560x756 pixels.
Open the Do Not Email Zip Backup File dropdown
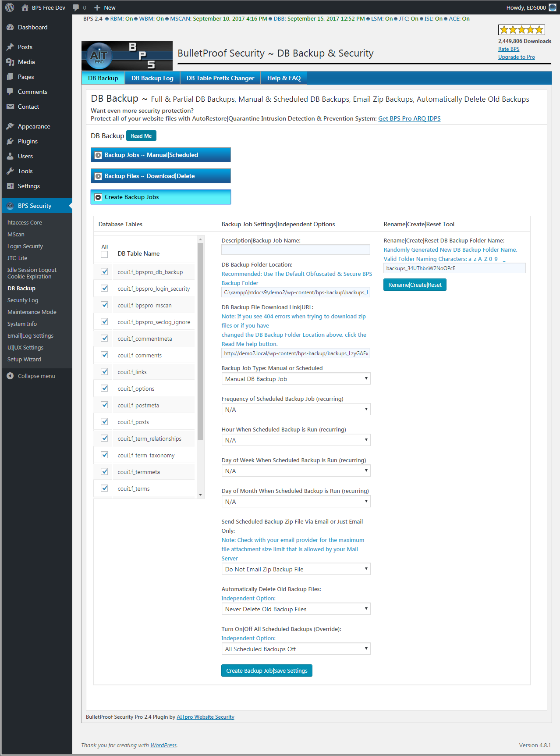pyautogui.click(x=296, y=569)
